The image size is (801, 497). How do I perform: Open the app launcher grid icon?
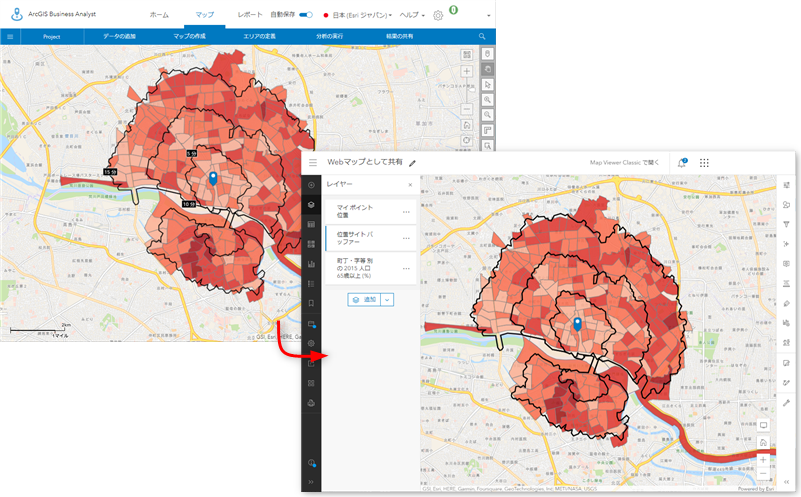(704, 162)
